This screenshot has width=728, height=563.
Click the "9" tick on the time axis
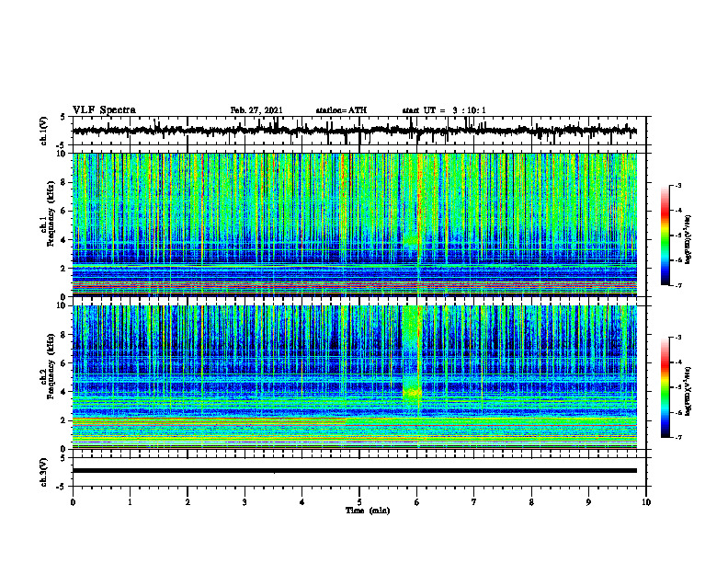(x=588, y=502)
